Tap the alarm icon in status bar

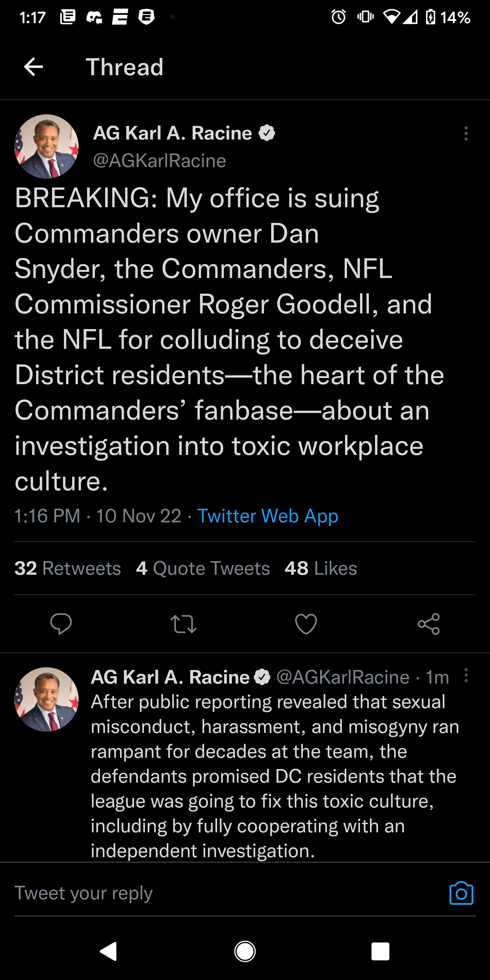point(338,17)
